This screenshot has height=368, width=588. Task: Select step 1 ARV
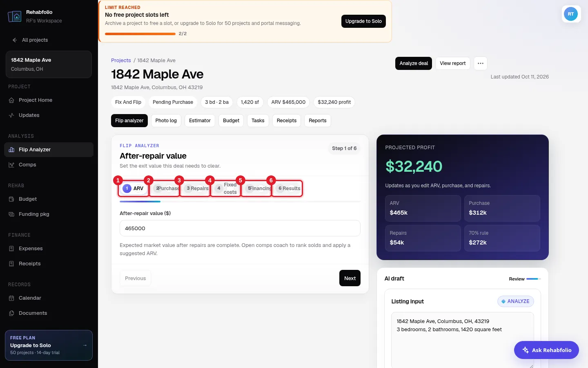(134, 188)
